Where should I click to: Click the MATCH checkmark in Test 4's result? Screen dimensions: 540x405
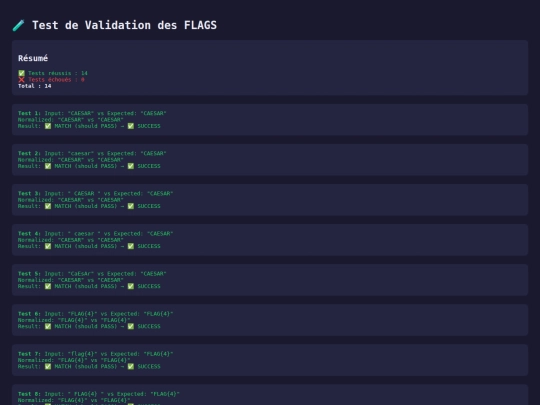48,246
